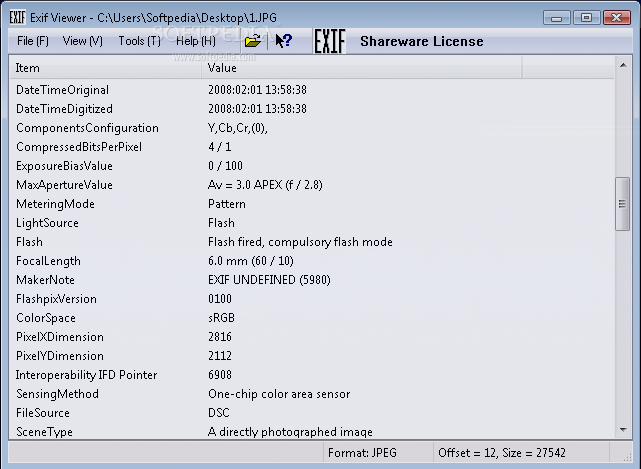Select the Interoperability IFD Pointer row
This screenshot has width=641, height=469.
(x=312, y=375)
